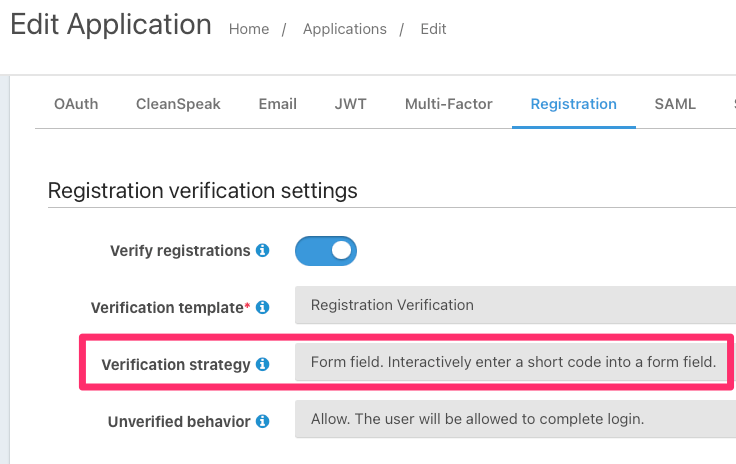The height and width of the screenshot is (464, 736).
Task: Click the Verify registrations label text
Action: tap(180, 251)
